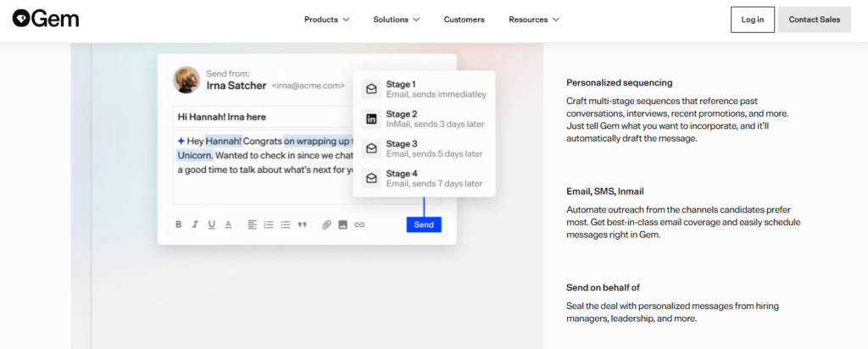Click the blue Send button
The width and height of the screenshot is (868, 349).
[424, 224]
